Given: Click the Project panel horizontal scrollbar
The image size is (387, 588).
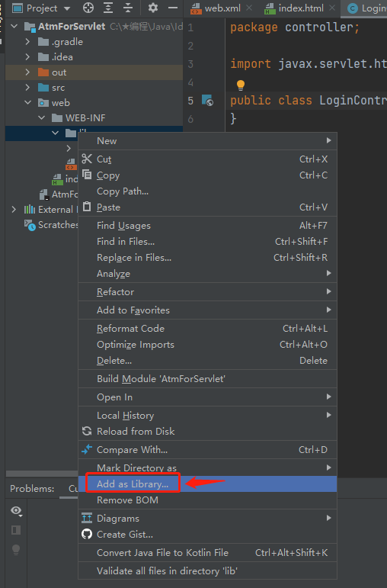Looking at the screenshot, I should pyautogui.click(x=42, y=474).
